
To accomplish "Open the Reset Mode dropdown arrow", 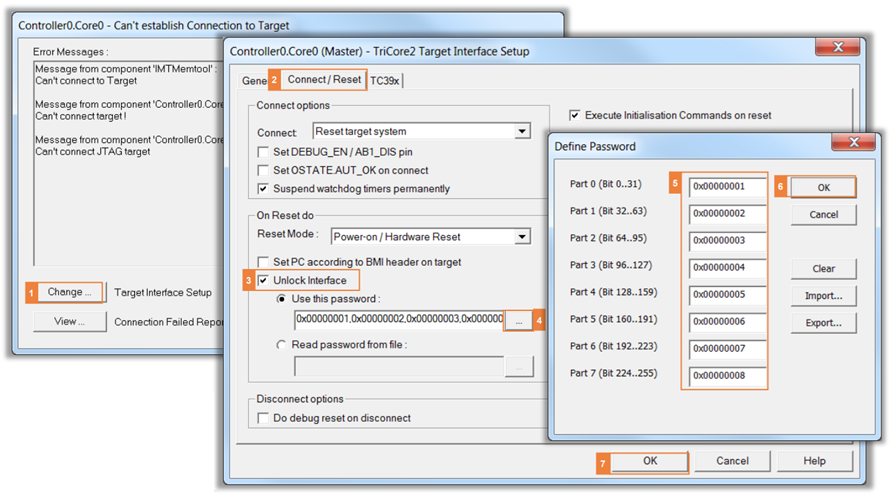I will coord(522,236).
